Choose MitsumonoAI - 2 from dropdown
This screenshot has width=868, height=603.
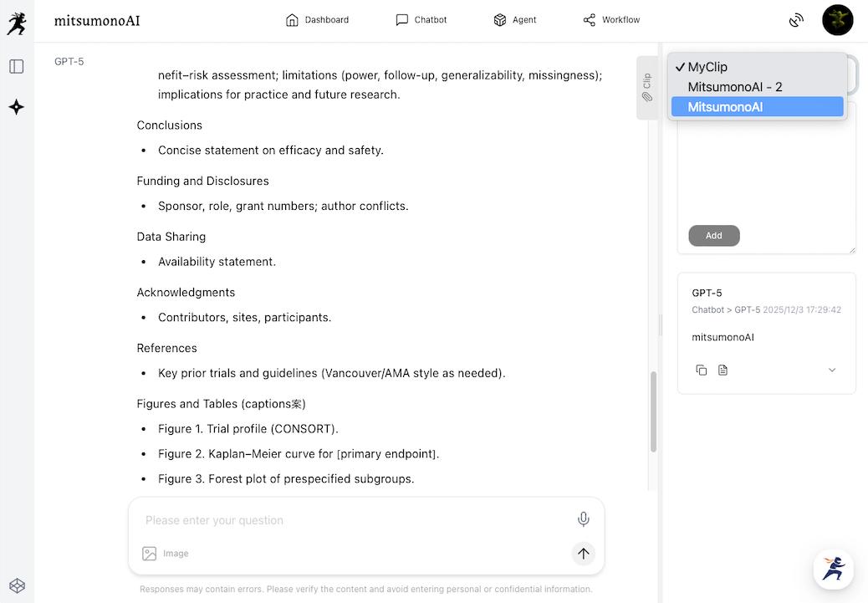735,87
